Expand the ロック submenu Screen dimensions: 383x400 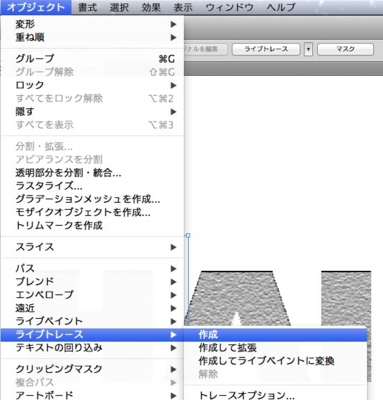tap(93, 85)
